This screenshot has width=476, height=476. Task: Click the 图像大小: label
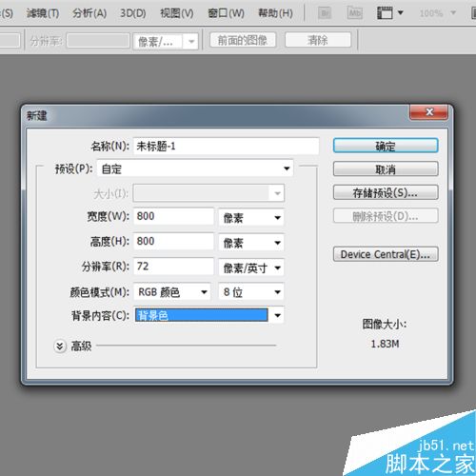[x=385, y=325]
